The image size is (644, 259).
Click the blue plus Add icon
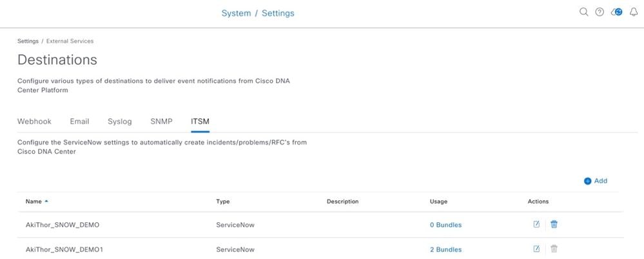pos(587,181)
